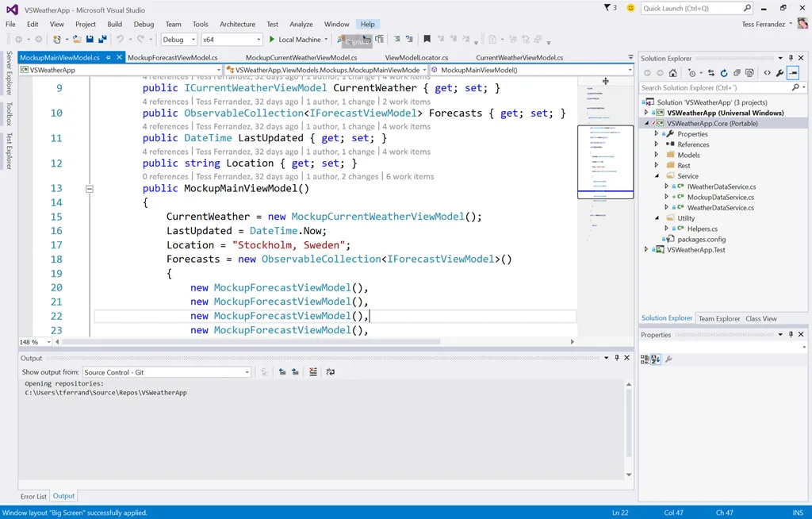
Task: Click the '4 references' CodeLens link above line 10
Action: tap(165, 102)
